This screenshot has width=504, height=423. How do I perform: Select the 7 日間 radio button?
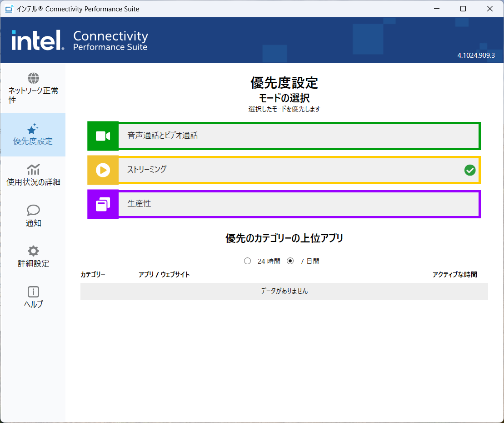click(290, 261)
